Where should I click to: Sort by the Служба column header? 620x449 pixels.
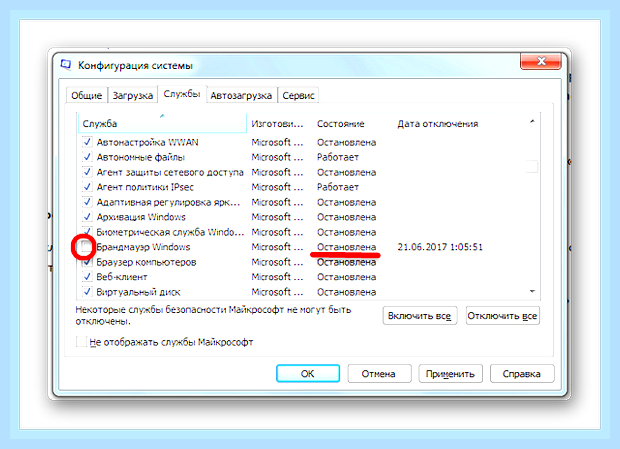[x=162, y=124]
